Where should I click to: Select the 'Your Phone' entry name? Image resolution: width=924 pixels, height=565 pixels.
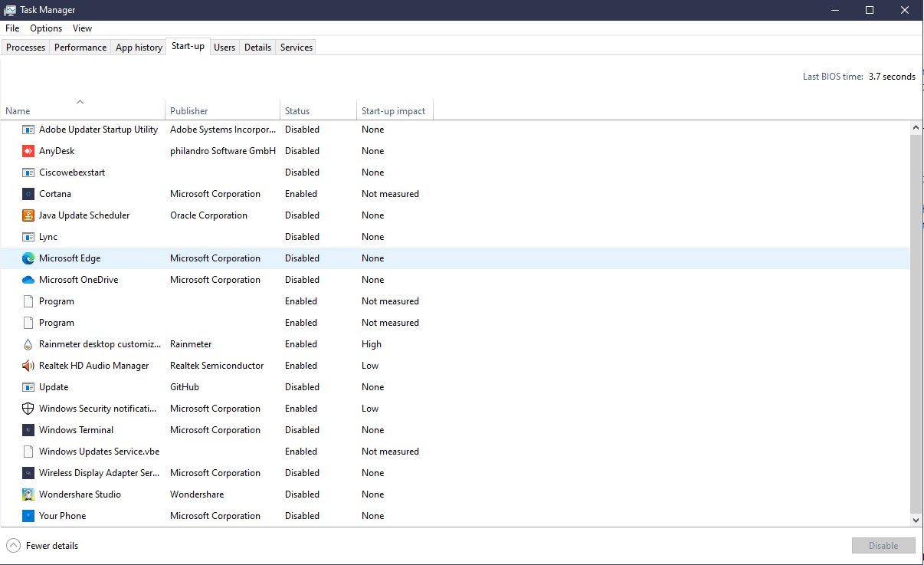coord(62,516)
